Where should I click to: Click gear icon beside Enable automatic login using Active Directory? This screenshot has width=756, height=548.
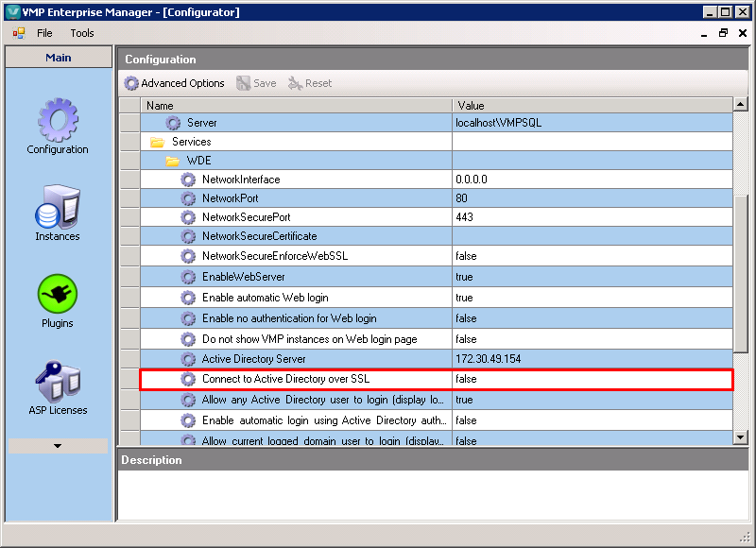click(x=188, y=420)
